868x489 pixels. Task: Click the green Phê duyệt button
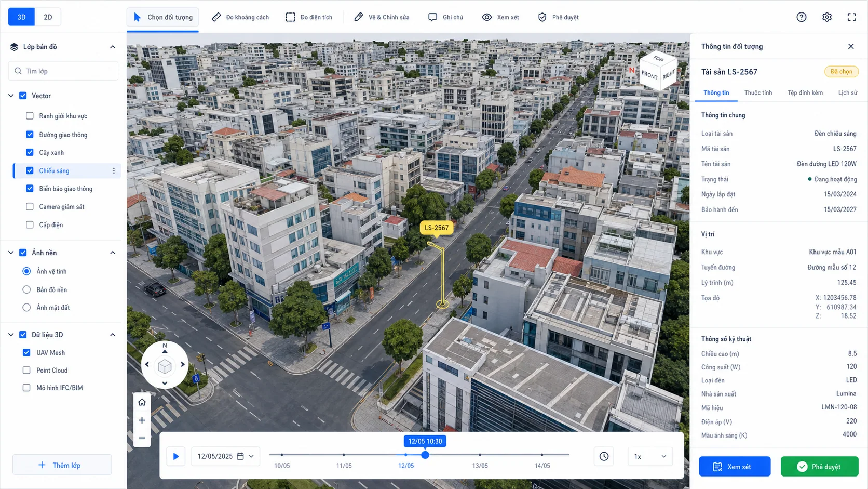click(819, 467)
